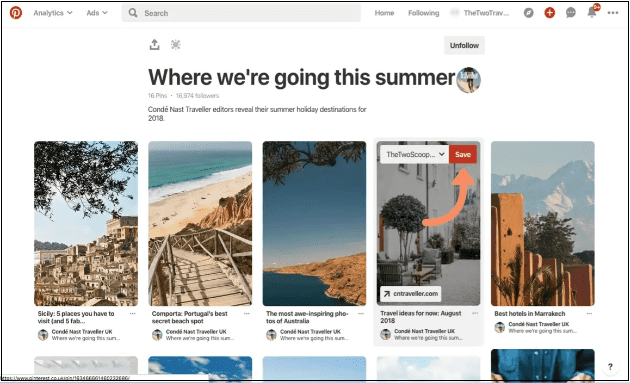This screenshot has width=630, height=383.
Task: Click Condé Nast avatar under Australia pin
Action: pos(271,335)
